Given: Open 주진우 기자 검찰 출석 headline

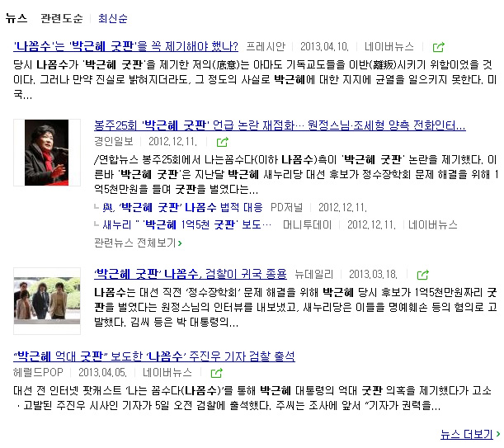Looking at the screenshot, I should pyautogui.click(x=154, y=356).
